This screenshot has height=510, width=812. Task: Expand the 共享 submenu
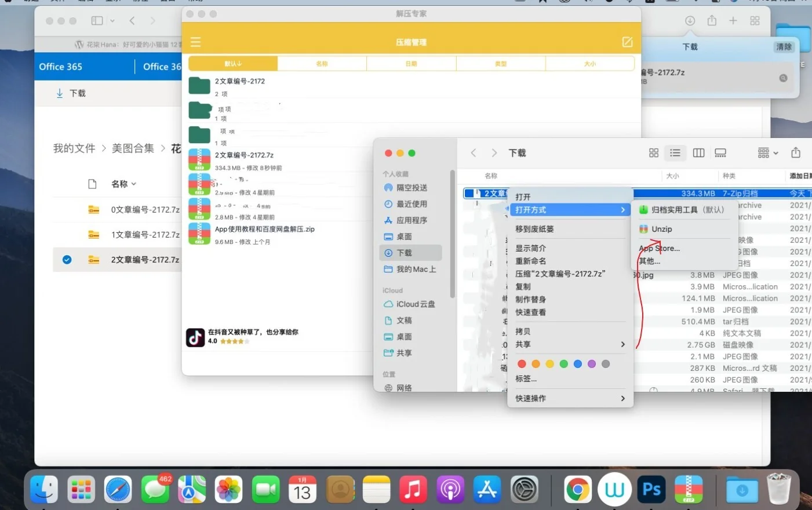[x=570, y=344]
